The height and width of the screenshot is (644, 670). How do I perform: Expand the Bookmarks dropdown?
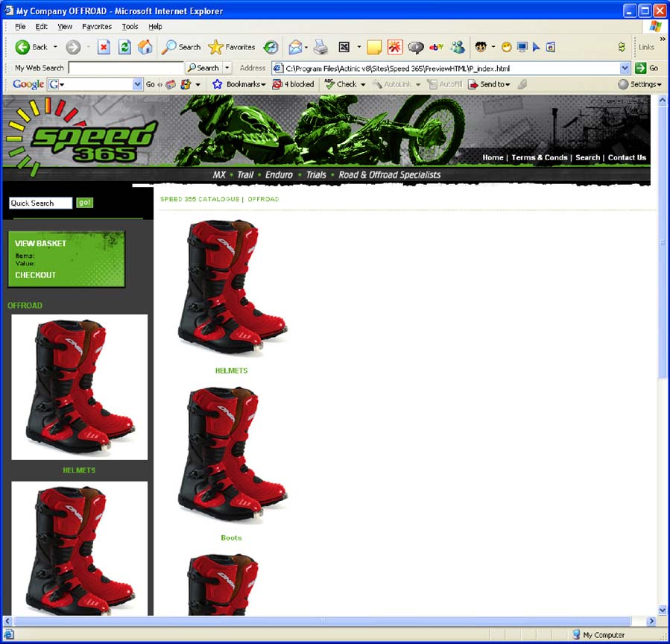(x=240, y=84)
